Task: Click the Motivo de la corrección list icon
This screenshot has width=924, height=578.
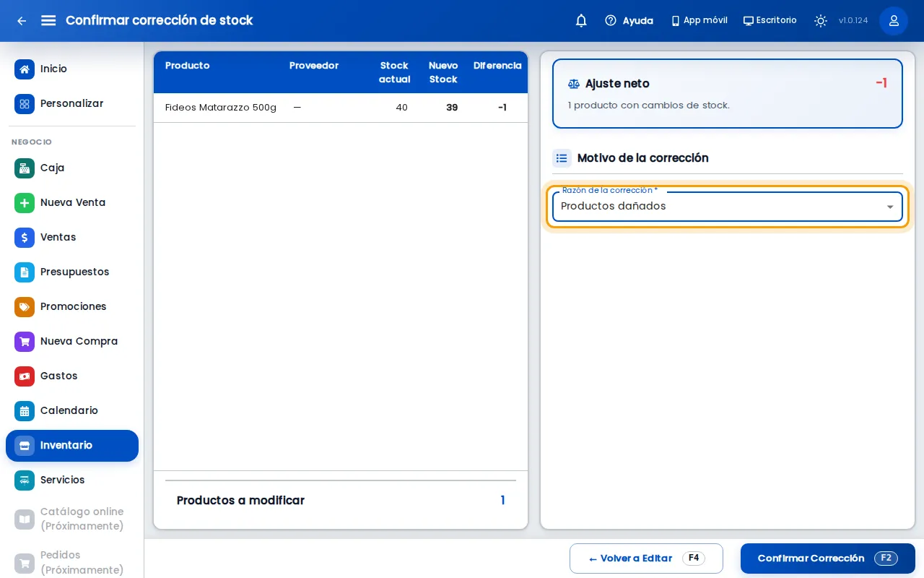Action: coord(562,158)
